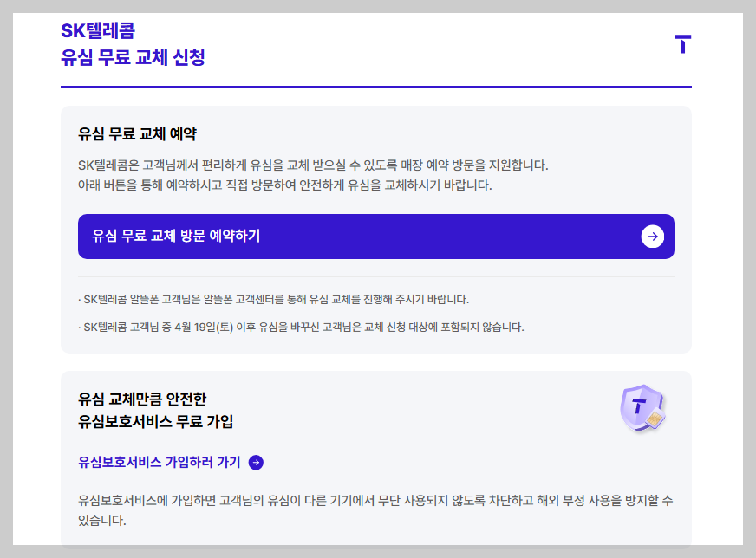Screen dimensions: 756x558
Task: Click the 유심 무료 교체 신청 header line
Action: (x=133, y=57)
